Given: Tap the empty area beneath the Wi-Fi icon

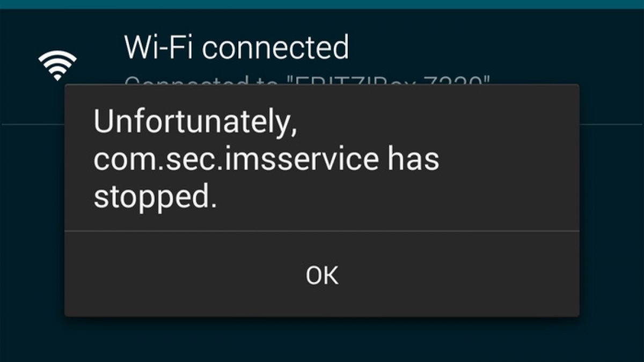Looking at the screenshot, I should tap(32, 103).
